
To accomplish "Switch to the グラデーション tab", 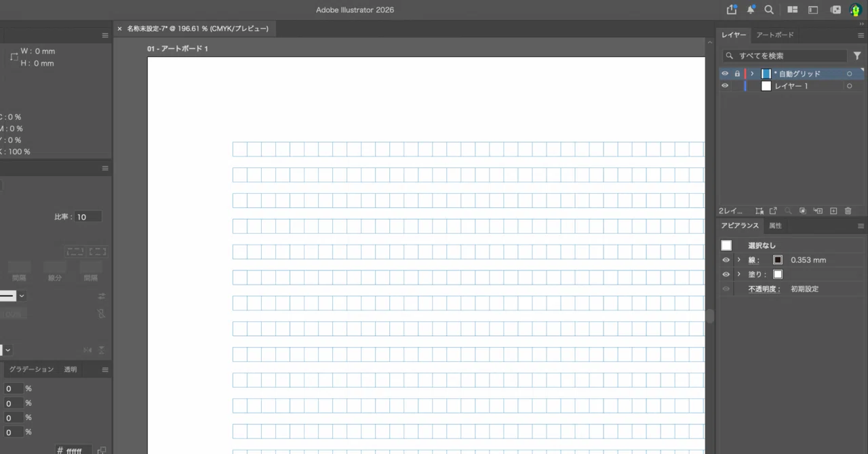I will pyautogui.click(x=31, y=369).
